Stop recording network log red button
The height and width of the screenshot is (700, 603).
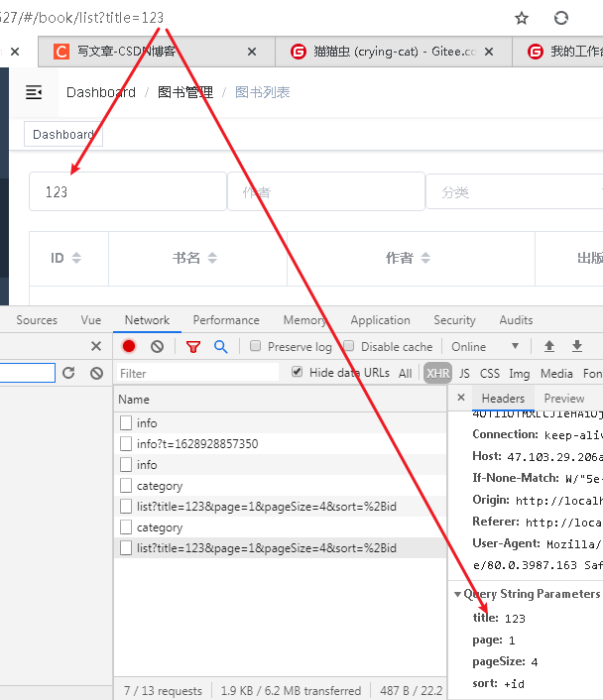tap(129, 346)
